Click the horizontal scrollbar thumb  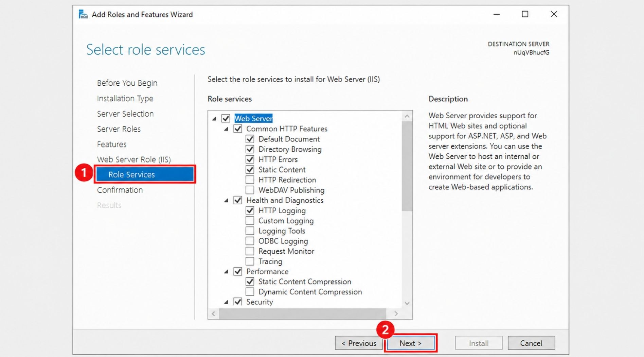303,313
